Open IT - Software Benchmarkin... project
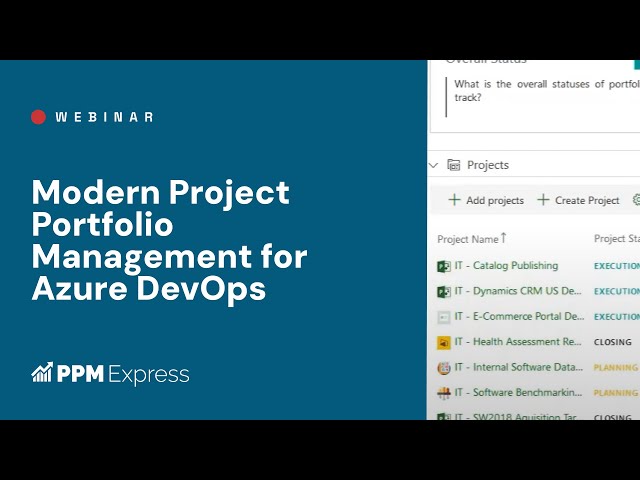The width and height of the screenshot is (640, 480). pyautogui.click(x=518, y=392)
